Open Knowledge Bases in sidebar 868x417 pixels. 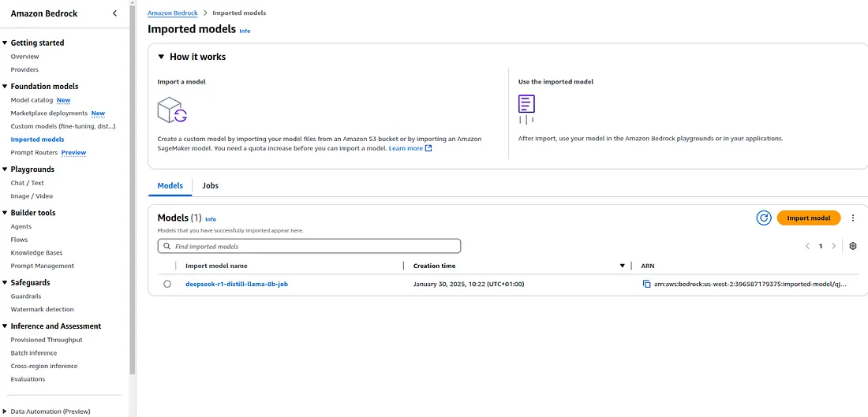point(36,253)
